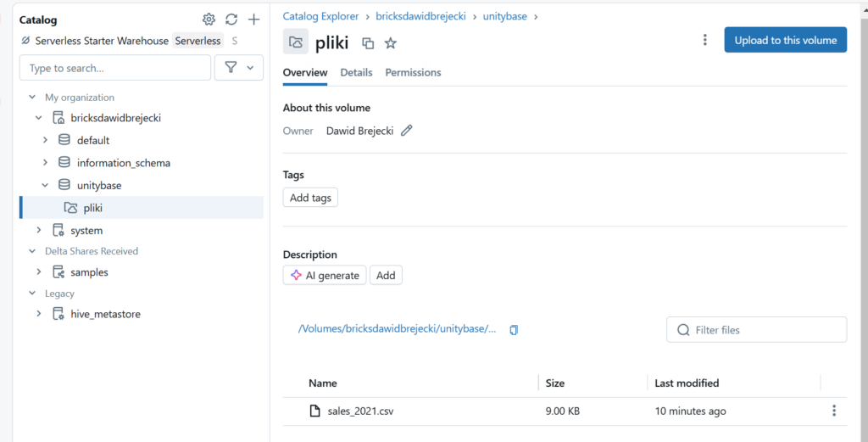This screenshot has height=442, width=868.
Task: Expand the information_schema node
Action: (46, 162)
